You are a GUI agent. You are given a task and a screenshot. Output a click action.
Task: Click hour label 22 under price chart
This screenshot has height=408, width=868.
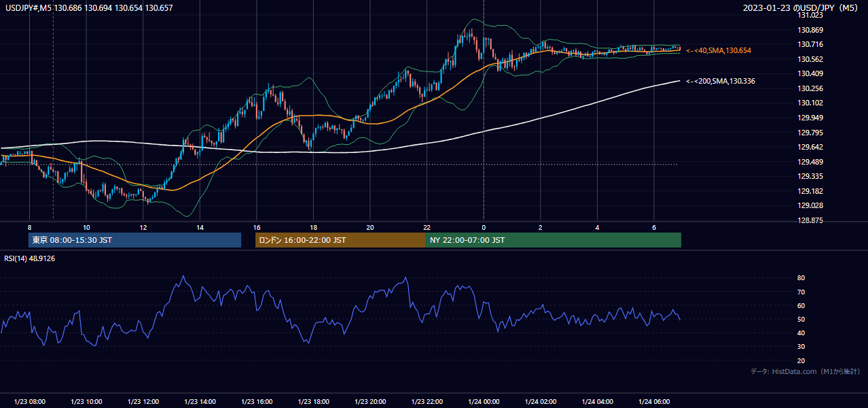(x=427, y=227)
